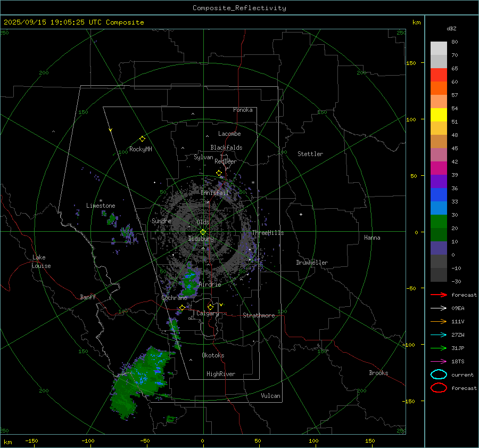Click the Composite_Reflectivity title text

[x=240, y=8]
